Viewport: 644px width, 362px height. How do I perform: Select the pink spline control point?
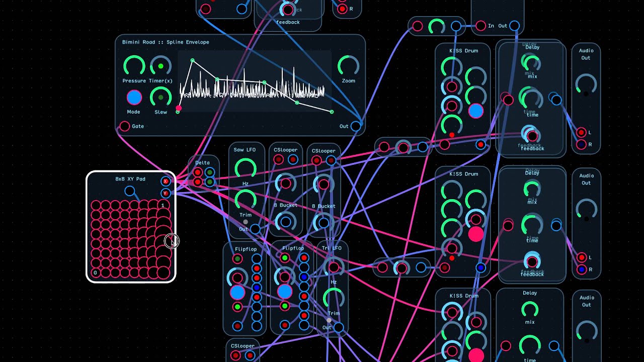(x=179, y=108)
